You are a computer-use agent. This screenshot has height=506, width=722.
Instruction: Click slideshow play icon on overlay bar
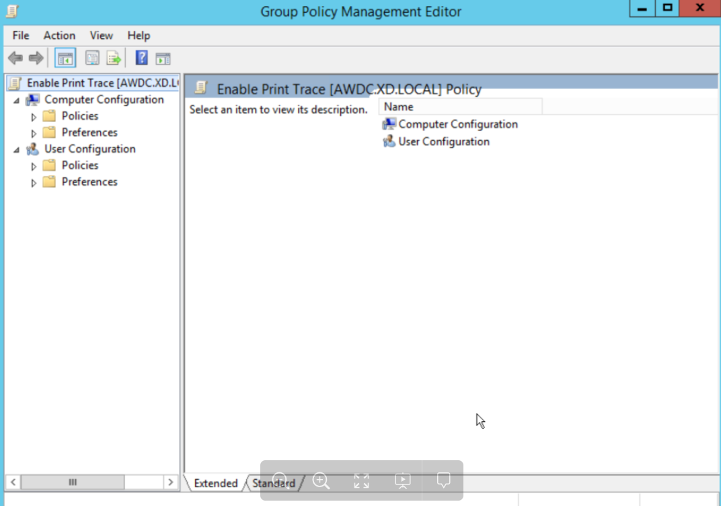click(403, 481)
